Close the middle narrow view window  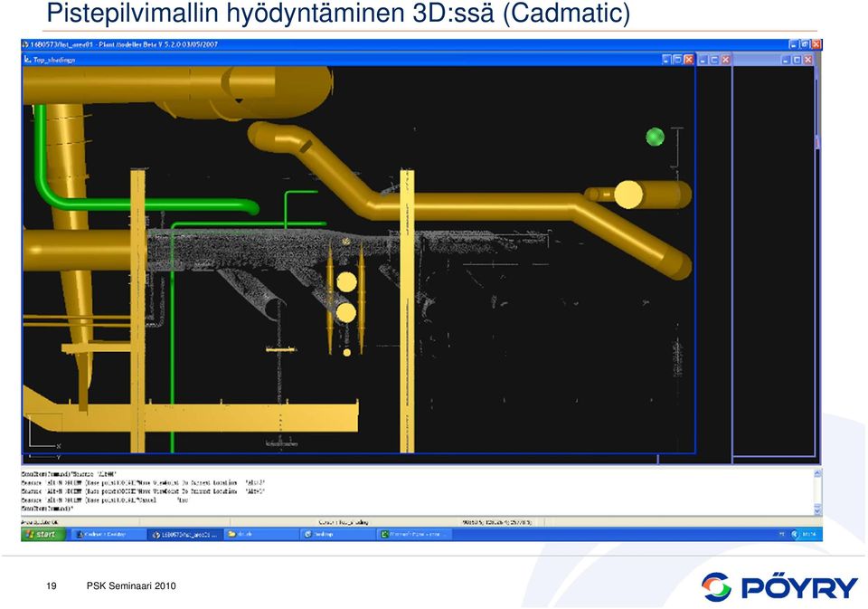726,60
